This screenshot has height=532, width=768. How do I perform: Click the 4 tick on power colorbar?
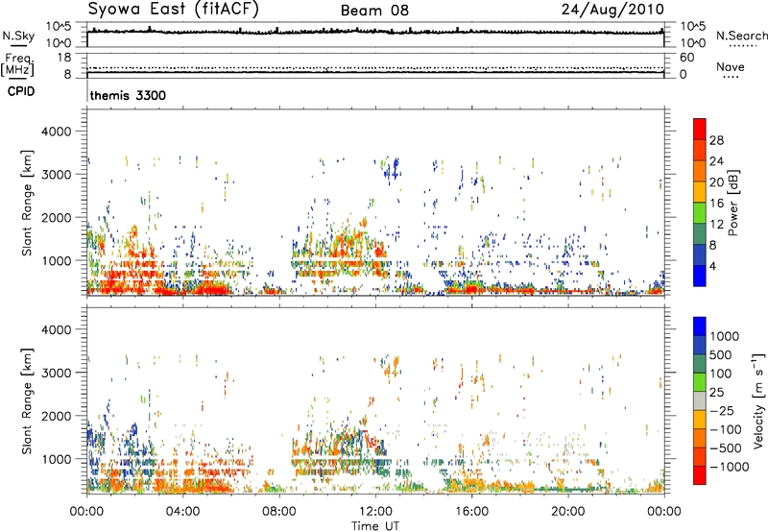click(x=712, y=267)
